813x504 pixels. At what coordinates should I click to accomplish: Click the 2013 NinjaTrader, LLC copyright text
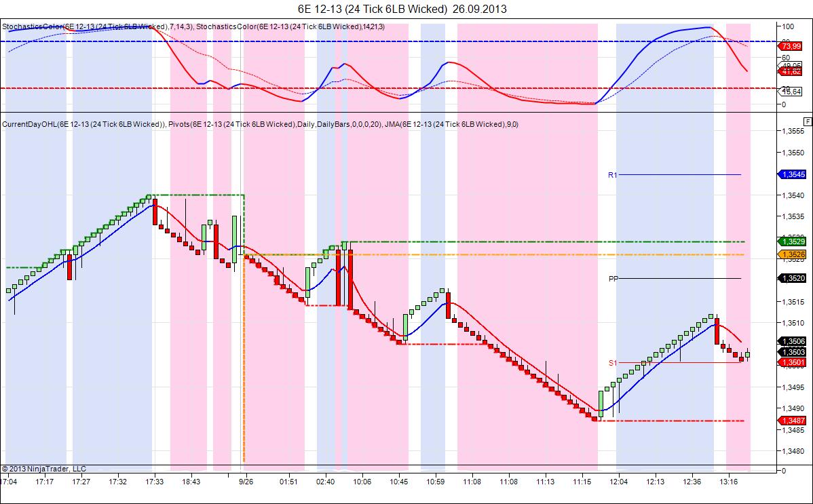(x=43, y=469)
